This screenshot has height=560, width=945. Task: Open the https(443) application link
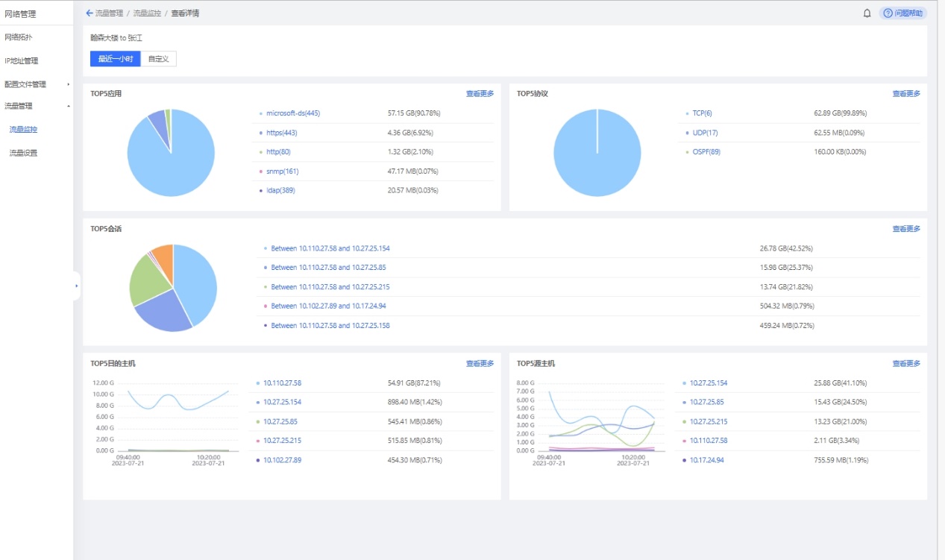pos(282,133)
